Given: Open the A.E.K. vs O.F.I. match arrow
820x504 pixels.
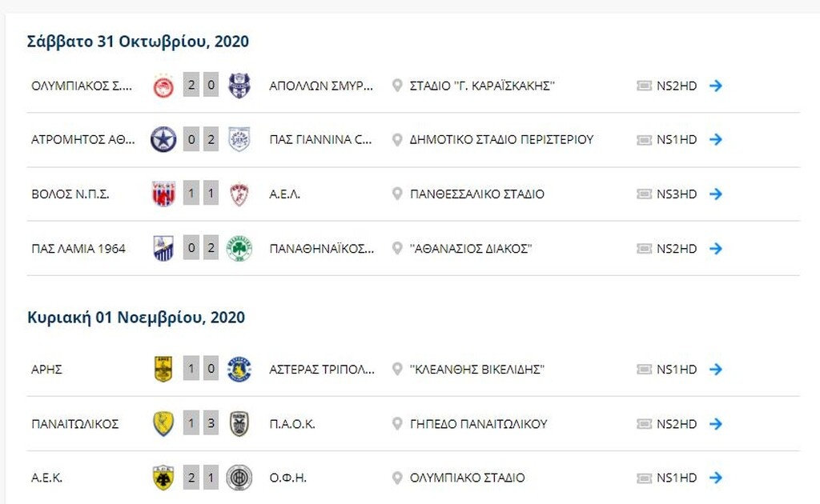Looking at the screenshot, I should coord(716,478).
